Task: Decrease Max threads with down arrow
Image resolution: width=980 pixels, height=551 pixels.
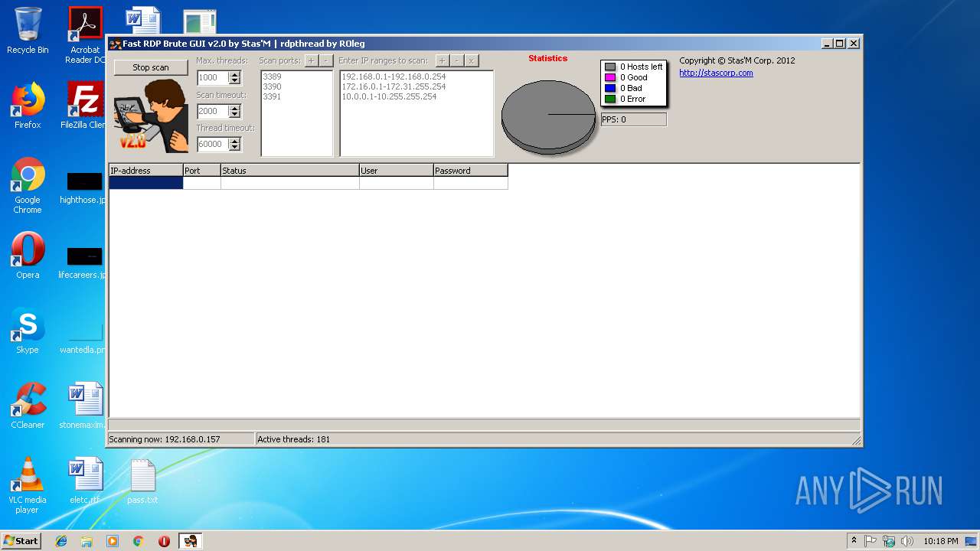Action: tap(235, 81)
